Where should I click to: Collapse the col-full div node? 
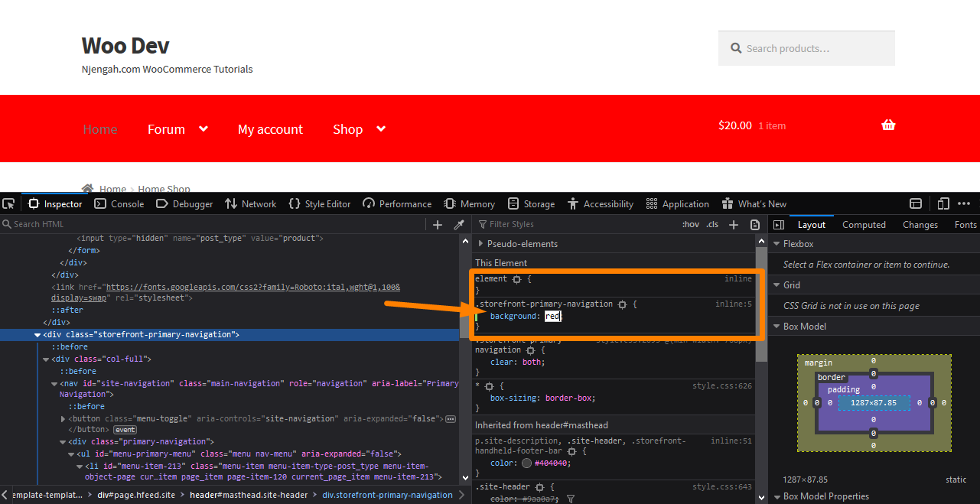click(46, 359)
